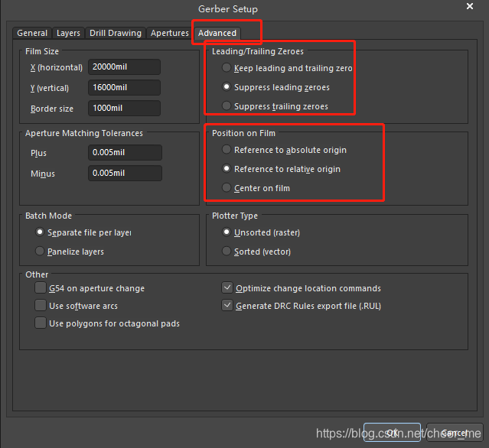Choose Sorted (vector) plotter type

click(x=227, y=252)
